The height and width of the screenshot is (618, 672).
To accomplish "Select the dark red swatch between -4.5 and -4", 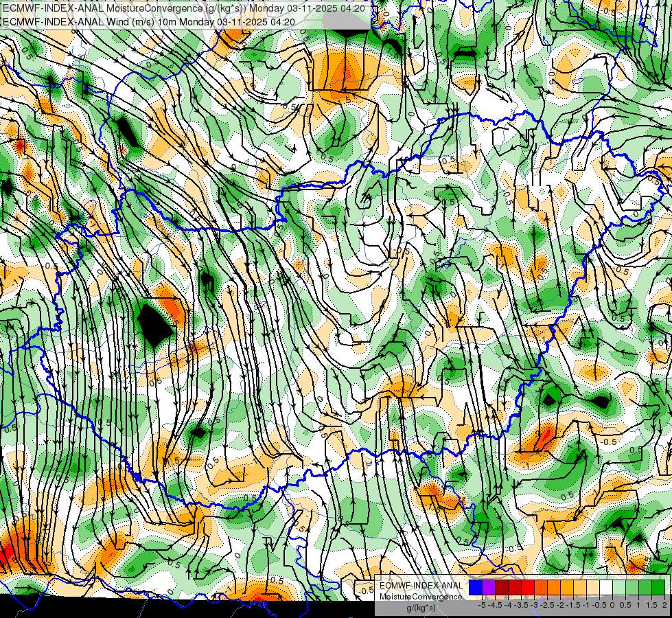I will (502, 588).
